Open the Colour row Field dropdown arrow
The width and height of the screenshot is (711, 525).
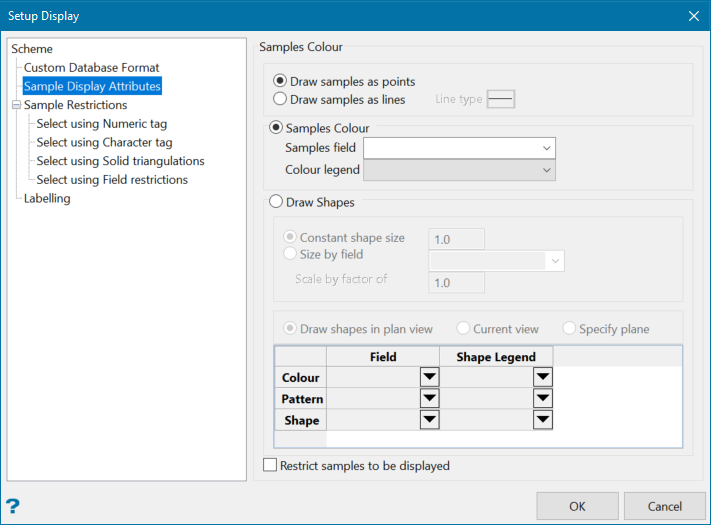click(x=429, y=377)
